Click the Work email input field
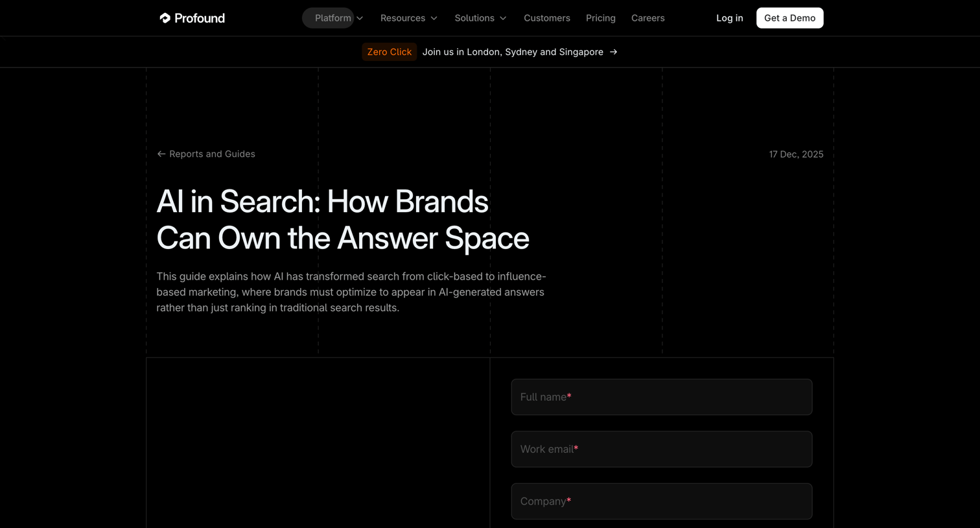This screenshot has height=528, width=980. pyautogui.click(x=662, y=449)
